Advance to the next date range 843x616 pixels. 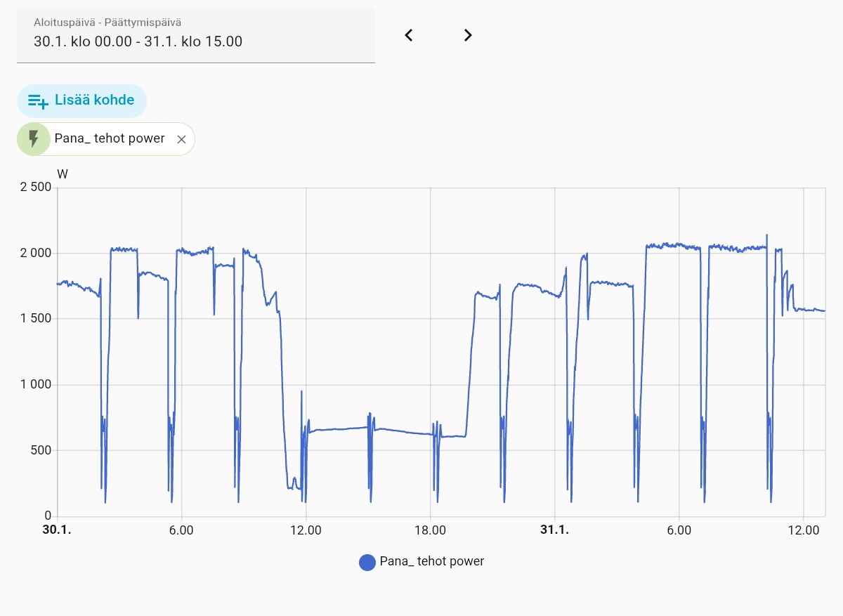coord(468,35)
